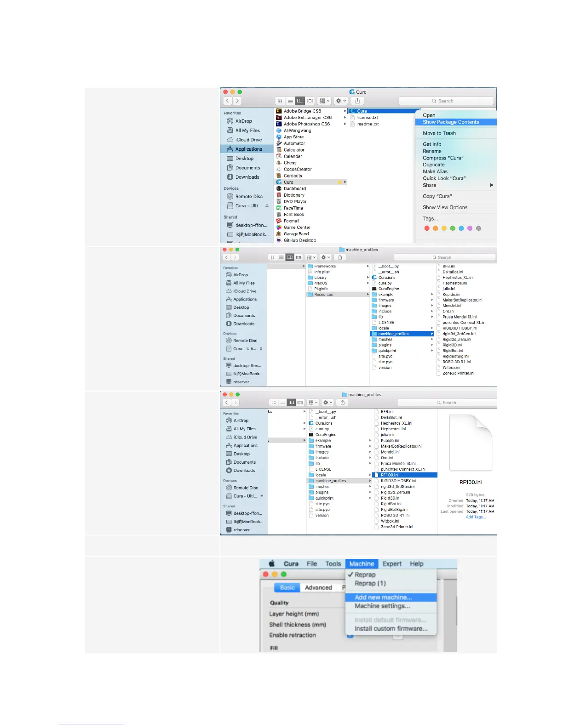Click the Search field in the Cura Finder window
The image size is (563, 728).
click(446, 101)
